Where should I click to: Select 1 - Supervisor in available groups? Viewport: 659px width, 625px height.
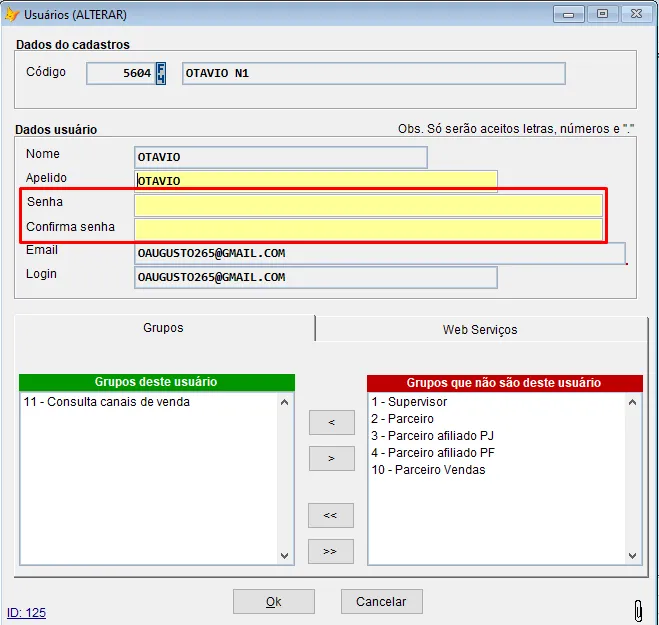tap(409, 402)
